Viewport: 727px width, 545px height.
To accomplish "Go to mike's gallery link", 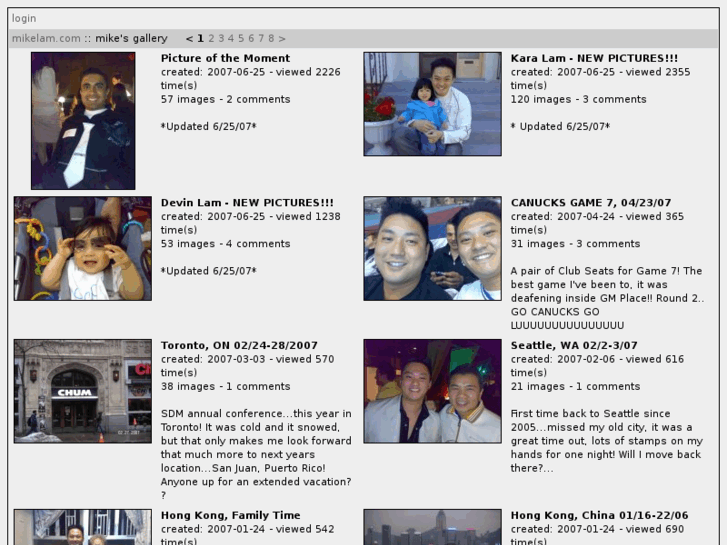I will pyautogui.click(x=131, y=38).
